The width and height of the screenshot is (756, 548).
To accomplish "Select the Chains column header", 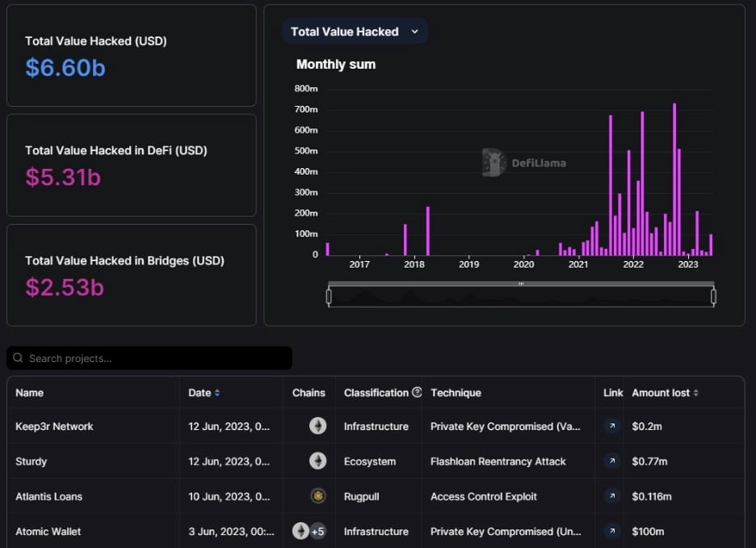I will click(x=309, y=393).
